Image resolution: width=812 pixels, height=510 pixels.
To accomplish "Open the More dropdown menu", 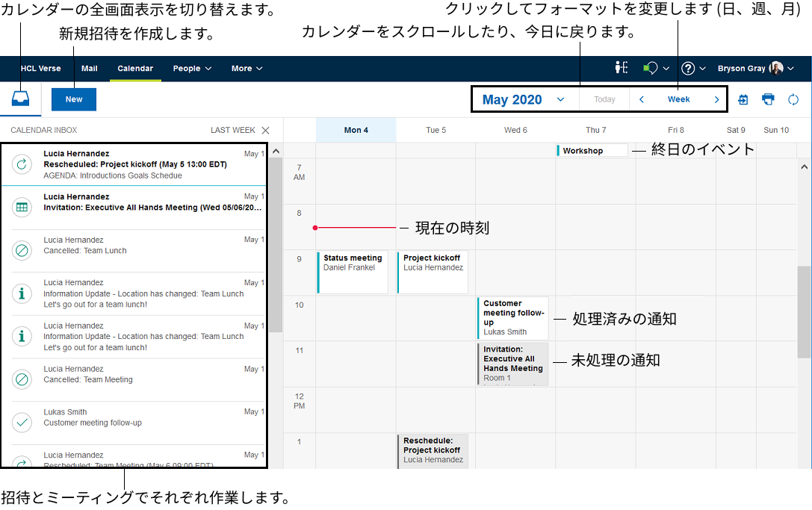I will coord(247,69).
